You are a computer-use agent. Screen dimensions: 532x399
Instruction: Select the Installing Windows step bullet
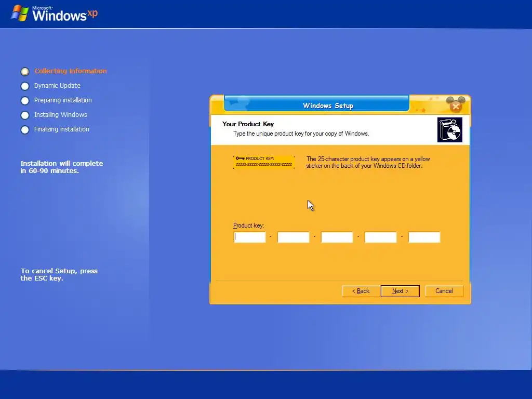(25, 115)
